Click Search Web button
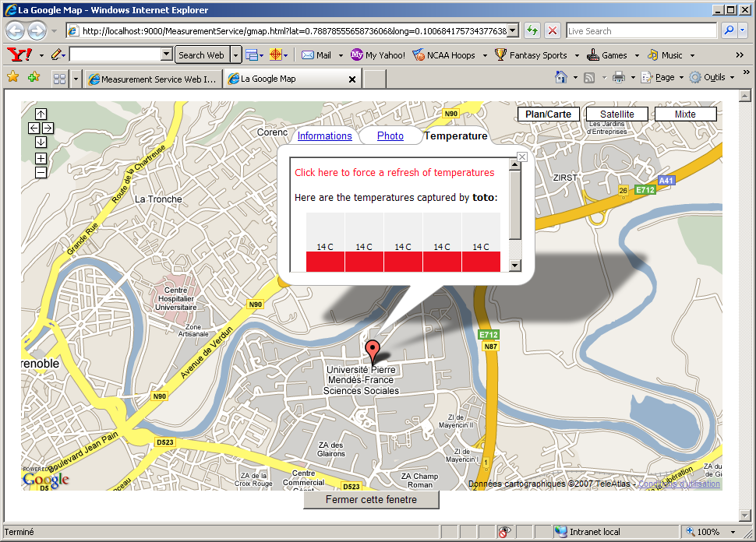 click(202, 55)
